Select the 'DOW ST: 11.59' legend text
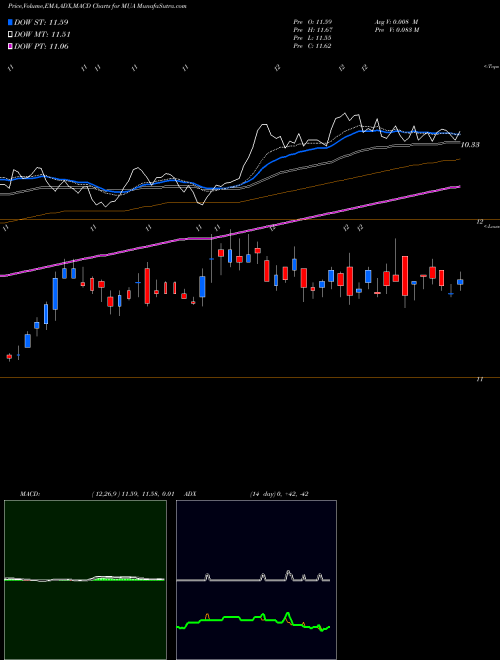Screen dimensions: 500x660 pos(41,22)
